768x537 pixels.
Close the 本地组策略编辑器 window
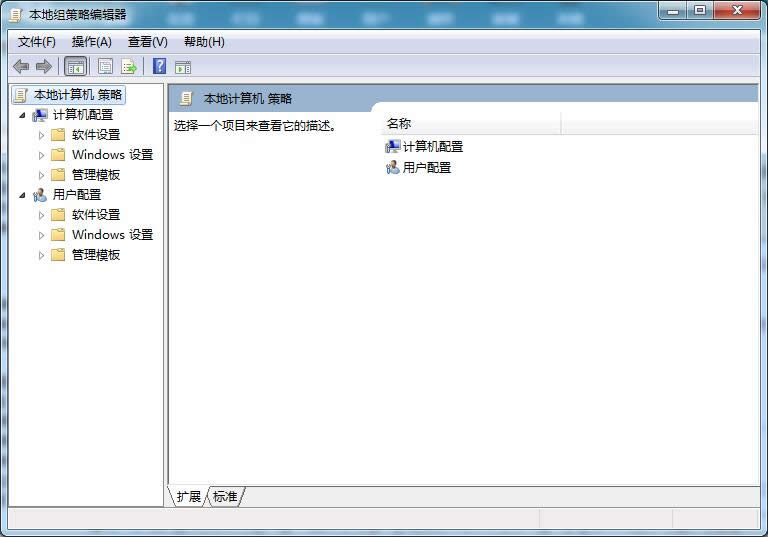[737, 11]
